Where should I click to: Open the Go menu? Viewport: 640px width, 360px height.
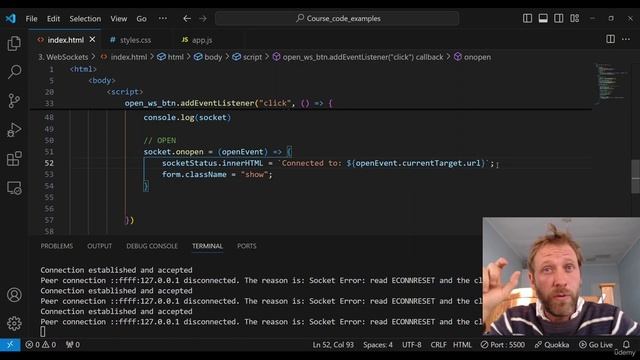(x=141, y=19)
